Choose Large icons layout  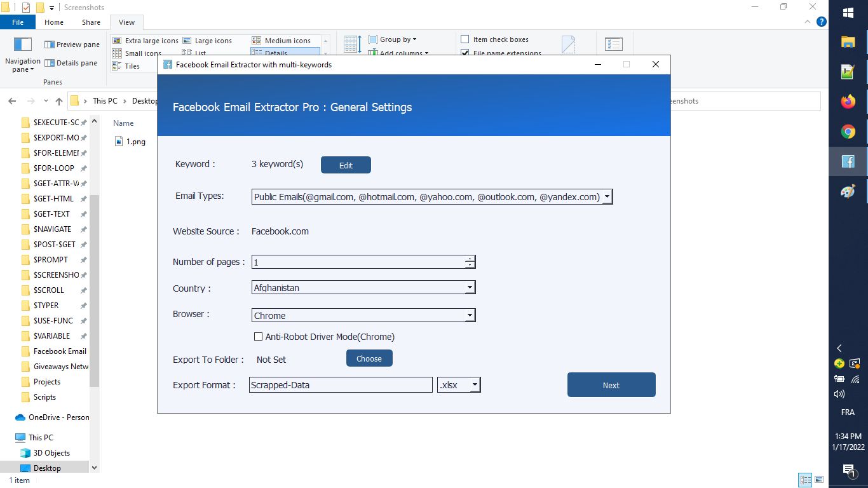coord(207,41)
